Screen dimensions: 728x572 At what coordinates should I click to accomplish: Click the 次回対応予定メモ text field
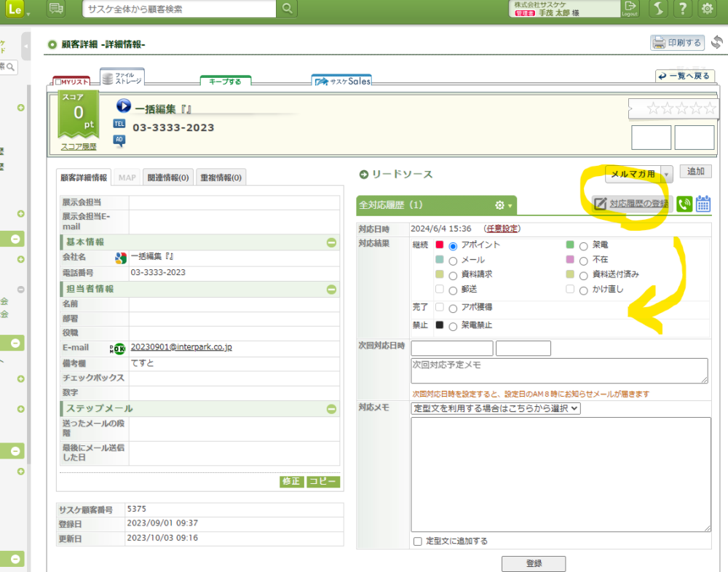[559, 370]
